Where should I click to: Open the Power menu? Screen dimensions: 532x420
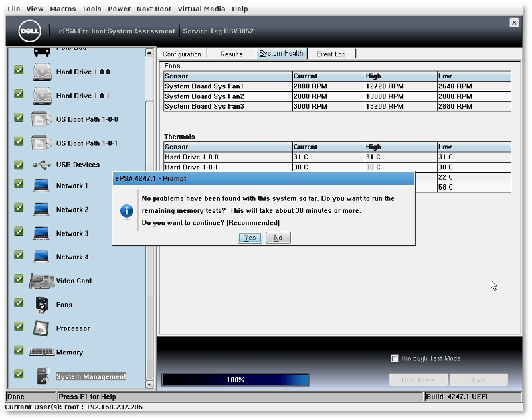pyautogui.click(x=119, y=9)
